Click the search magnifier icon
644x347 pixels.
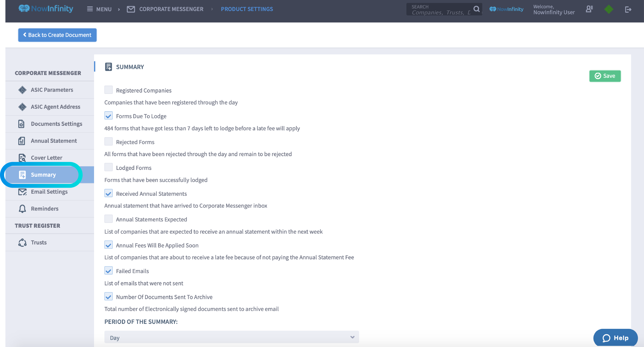[477, 9]
